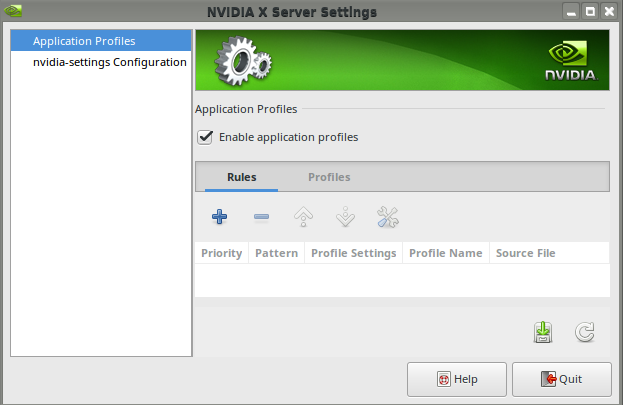Click the Profile Name column header

[x=446, y=253]
